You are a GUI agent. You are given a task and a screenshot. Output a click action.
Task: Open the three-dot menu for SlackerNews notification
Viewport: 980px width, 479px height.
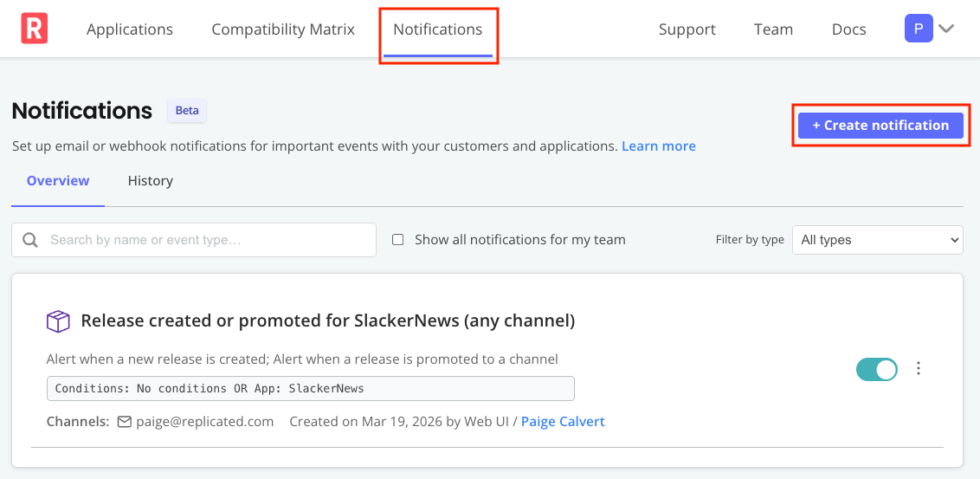click(919, 369)
